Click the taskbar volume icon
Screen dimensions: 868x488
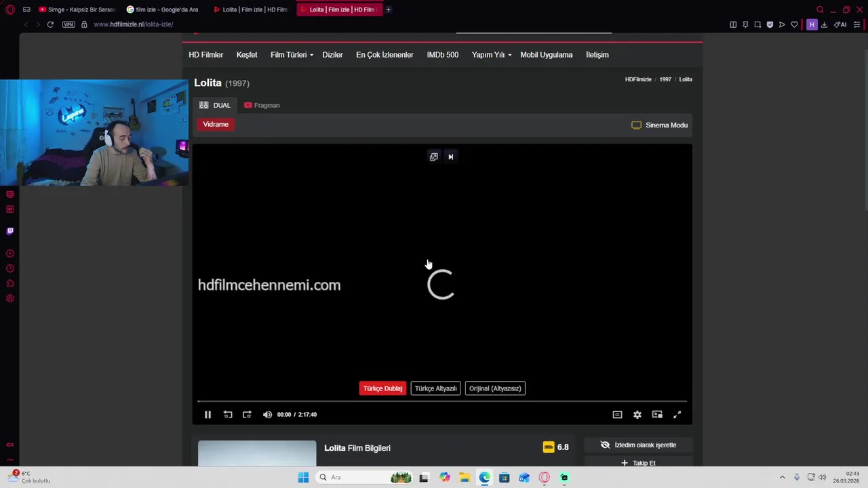pyautogui.click(x=823, y=477)
